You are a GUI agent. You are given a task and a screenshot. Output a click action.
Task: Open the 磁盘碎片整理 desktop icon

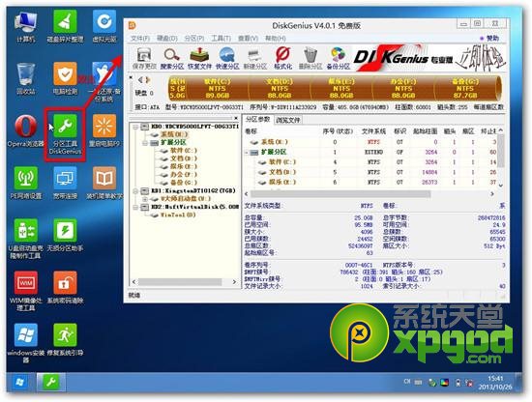pos(65,26)
